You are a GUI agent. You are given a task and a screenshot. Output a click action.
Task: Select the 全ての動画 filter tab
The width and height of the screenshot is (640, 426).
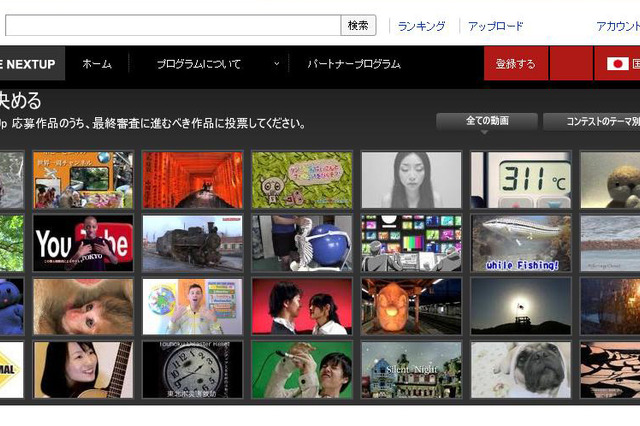click(x=487, y=121)
